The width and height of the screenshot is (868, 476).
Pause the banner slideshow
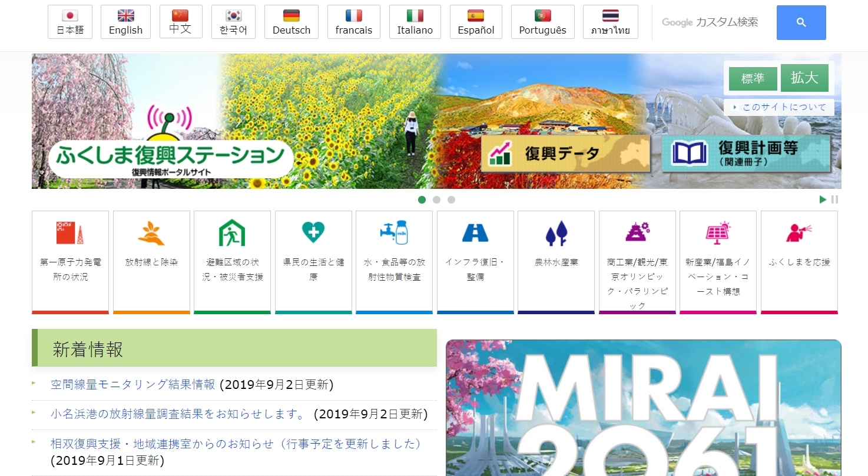(x=834, y=199)
